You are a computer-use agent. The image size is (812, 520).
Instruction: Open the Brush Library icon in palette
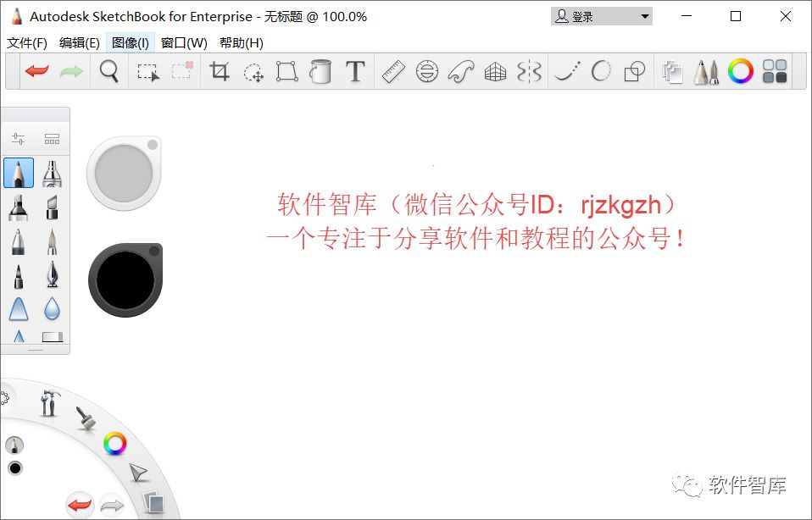point(52,139)
